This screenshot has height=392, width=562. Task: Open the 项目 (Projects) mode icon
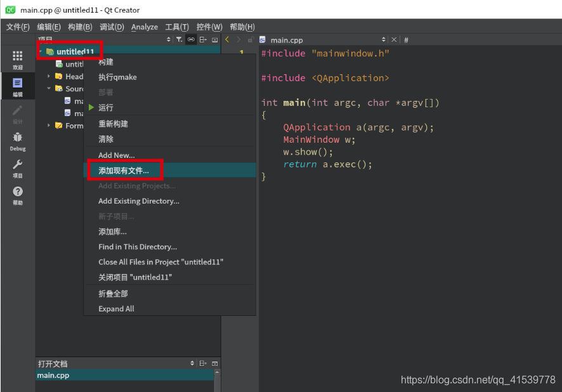(x=17, y=166)
